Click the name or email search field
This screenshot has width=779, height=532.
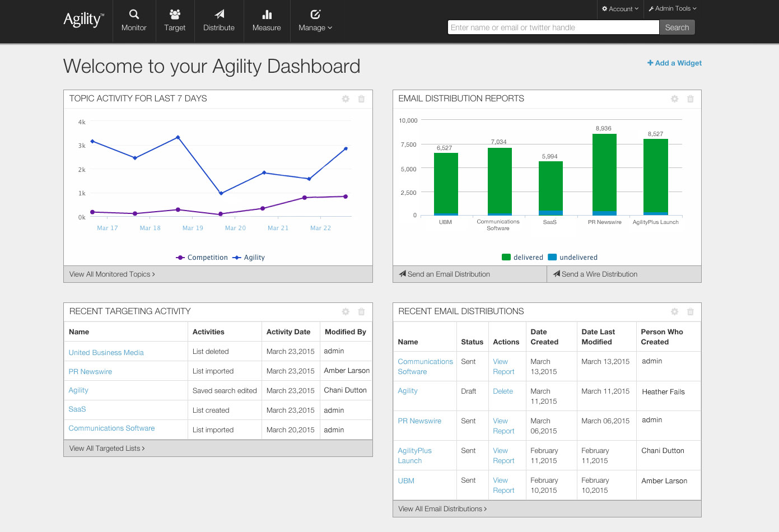tap(553, 27)
